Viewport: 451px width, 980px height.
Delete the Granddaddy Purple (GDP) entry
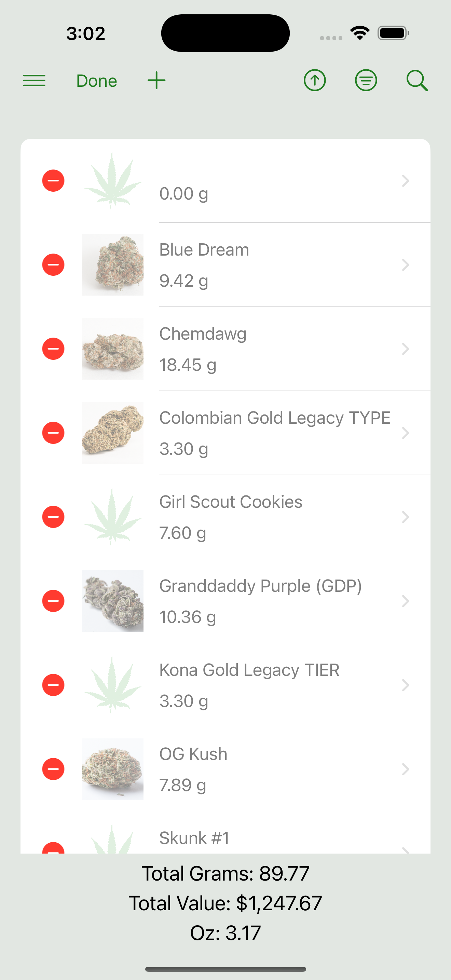coord(53,601)
